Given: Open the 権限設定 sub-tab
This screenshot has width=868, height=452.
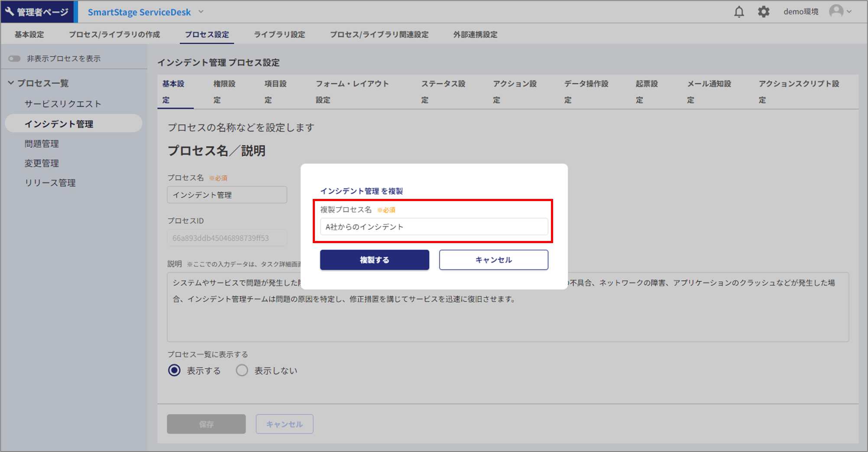Looking at the screenshot, I should (224, 91).
